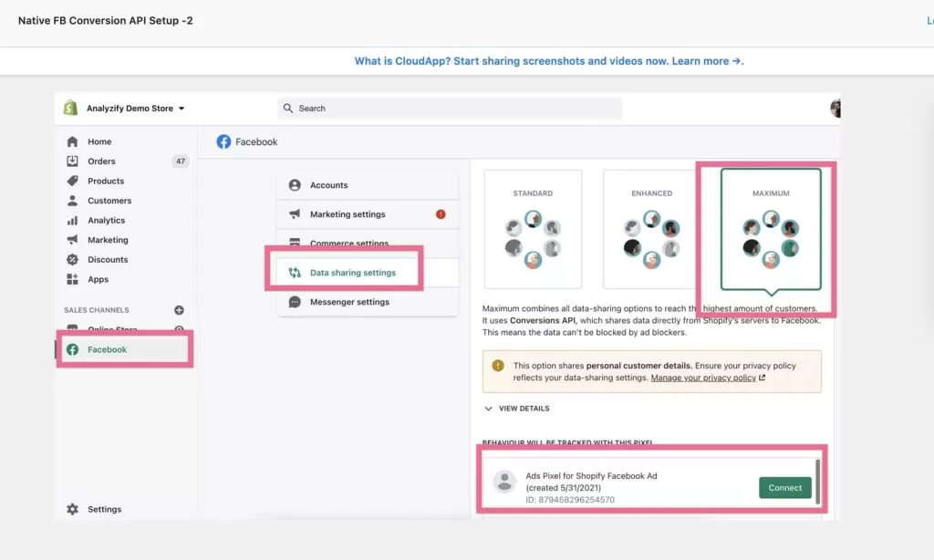Click the Analytics bar chart icon
Image resolution: width=934 pixels, height=560 pixels.
click(73, 221)
